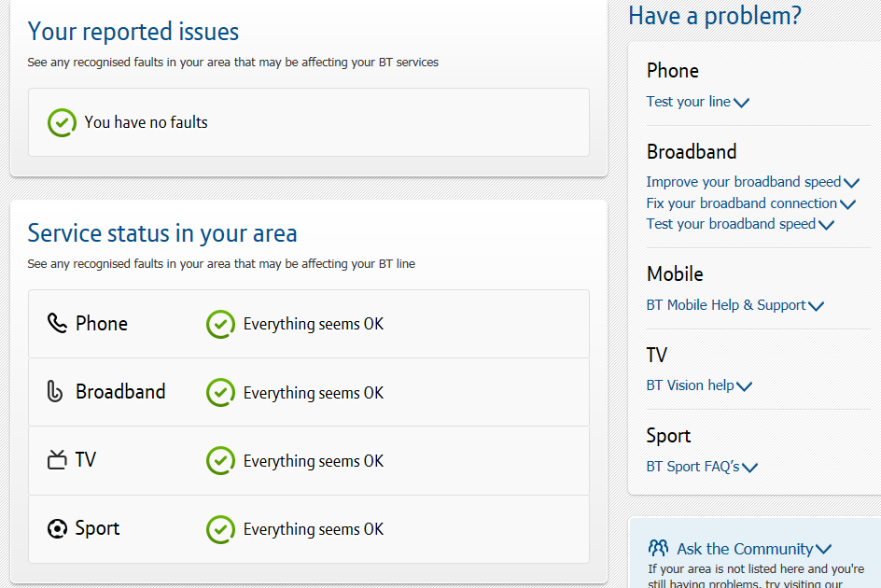
Task: Open 'Improve your broadband speed' link
Action: (x=743, y=182)
